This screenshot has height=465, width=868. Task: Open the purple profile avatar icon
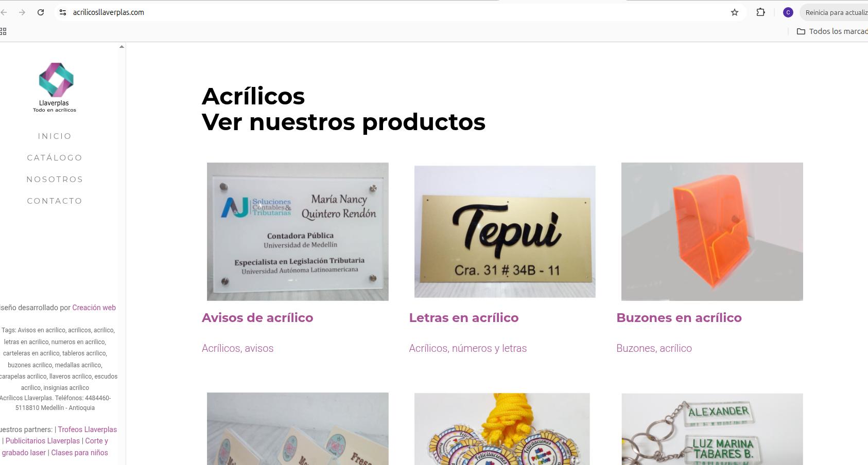[788, 12]
